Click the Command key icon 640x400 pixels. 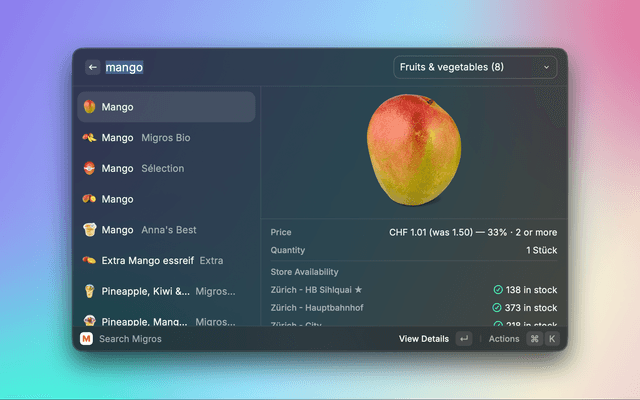click(534, 339)
